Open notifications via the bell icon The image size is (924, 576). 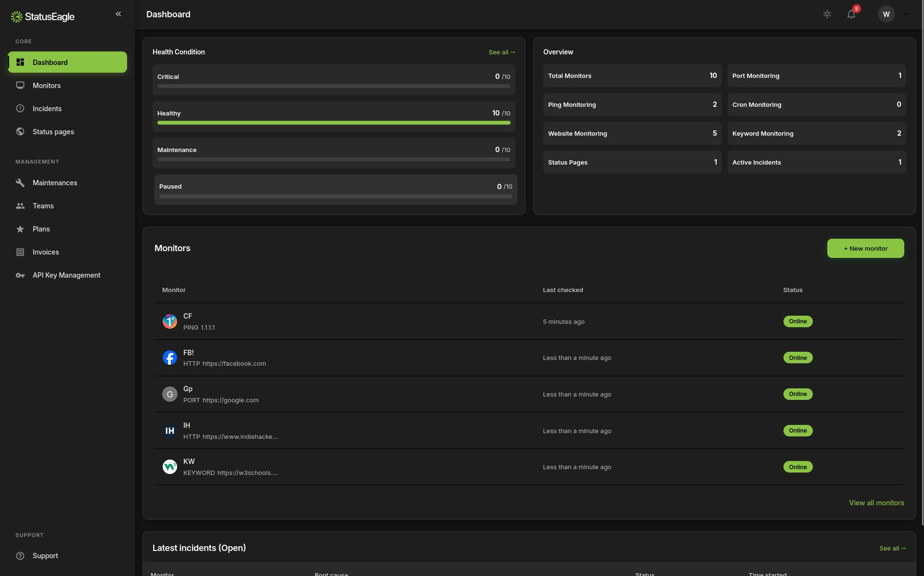point(851,14)
